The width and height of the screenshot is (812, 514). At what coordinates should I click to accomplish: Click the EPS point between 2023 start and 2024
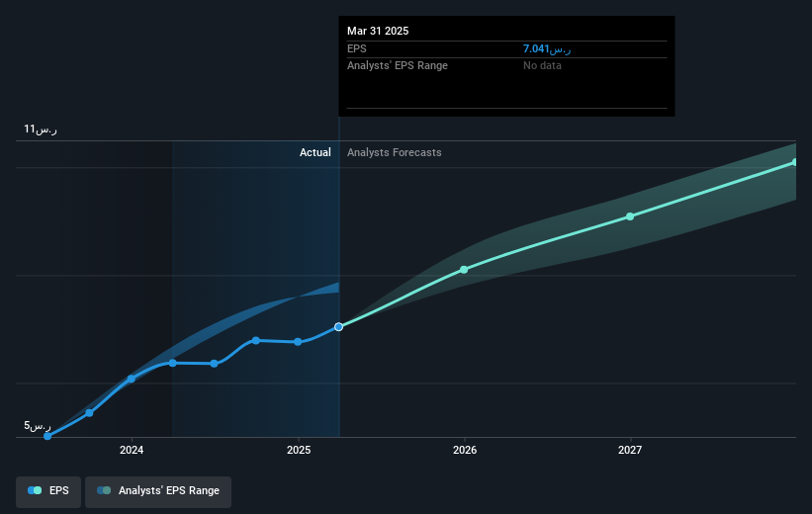tap(90, 412)
